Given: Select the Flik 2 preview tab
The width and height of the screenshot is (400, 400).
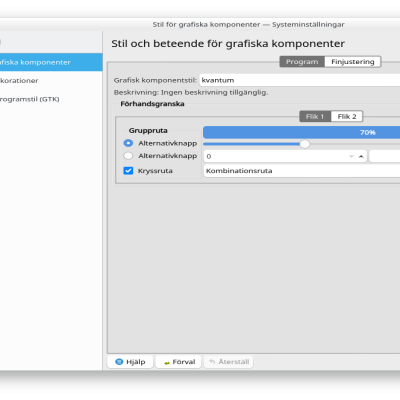Looking at the screenshot, I should (347, 116).
